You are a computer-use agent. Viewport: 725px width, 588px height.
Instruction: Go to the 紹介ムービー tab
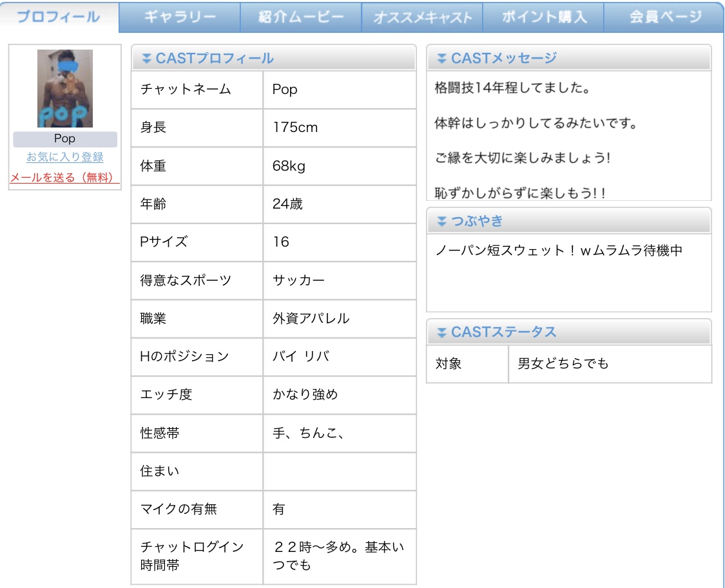tap(301, 17)
